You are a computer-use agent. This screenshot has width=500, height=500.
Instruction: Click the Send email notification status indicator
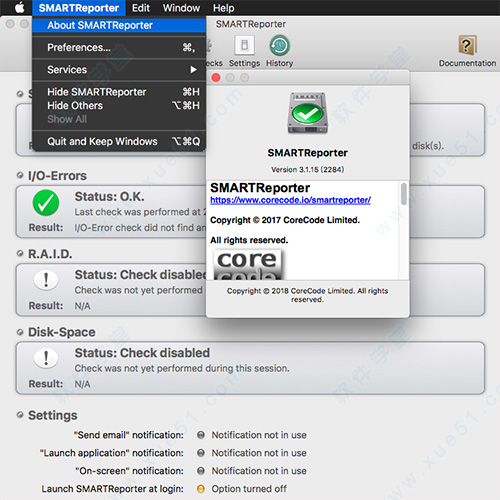tap(201, 435)
